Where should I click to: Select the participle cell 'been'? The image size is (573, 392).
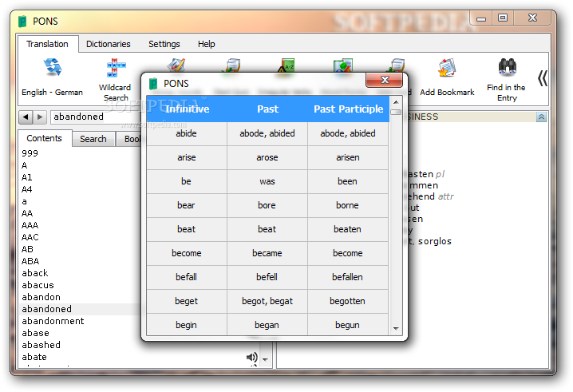(348, 181)
